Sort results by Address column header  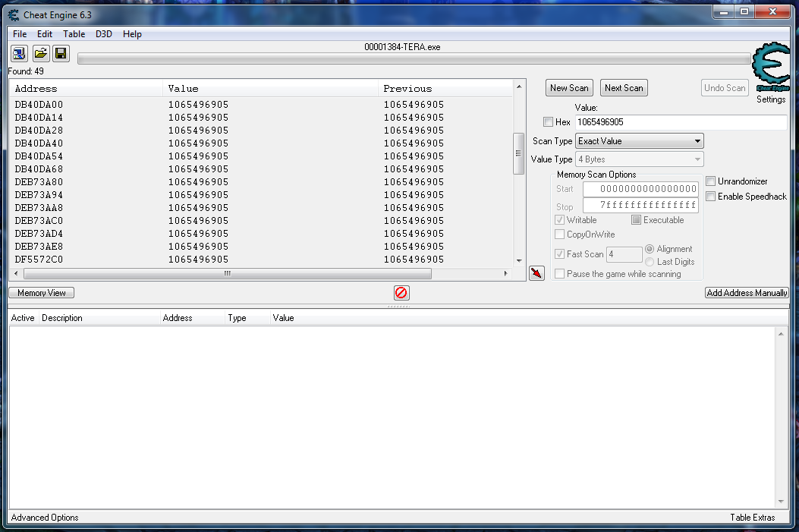[36, 89]
